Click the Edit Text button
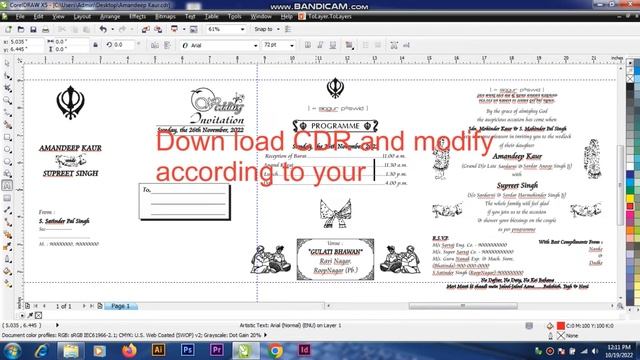640x360 pixels. click(x=407, y=45)
